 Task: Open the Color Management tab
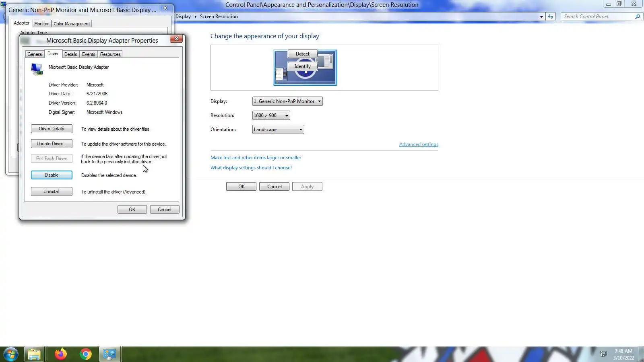pyautogui.click(x=72, y=24)
